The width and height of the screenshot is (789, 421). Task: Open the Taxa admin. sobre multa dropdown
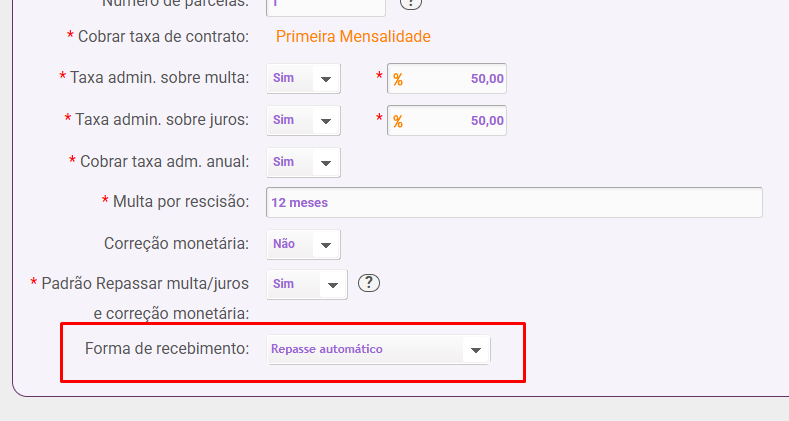pos(304,79)
